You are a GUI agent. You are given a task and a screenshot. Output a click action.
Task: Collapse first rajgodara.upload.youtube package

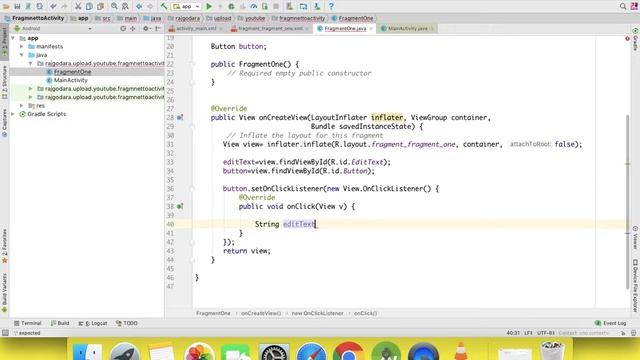point(30,64)
